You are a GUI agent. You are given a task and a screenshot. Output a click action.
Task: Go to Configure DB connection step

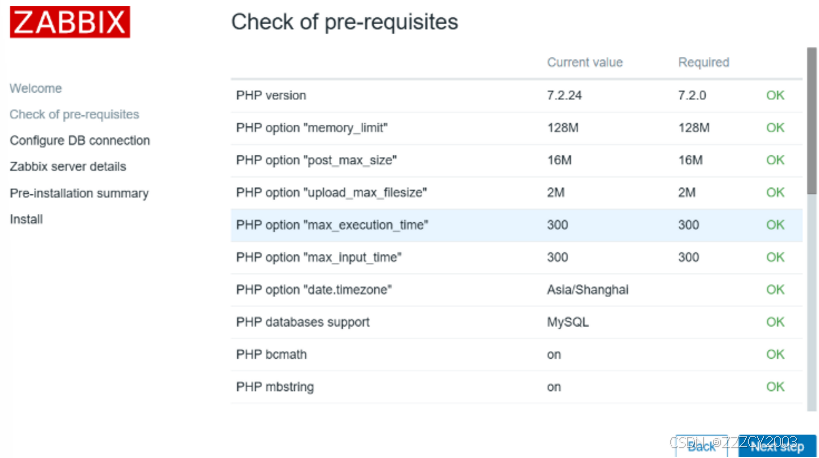[80, 141]
